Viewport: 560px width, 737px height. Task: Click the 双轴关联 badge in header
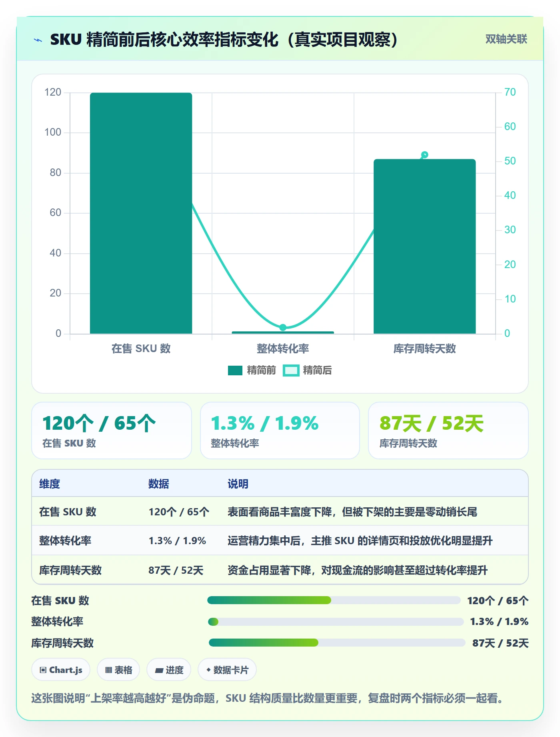coord(506,39)
